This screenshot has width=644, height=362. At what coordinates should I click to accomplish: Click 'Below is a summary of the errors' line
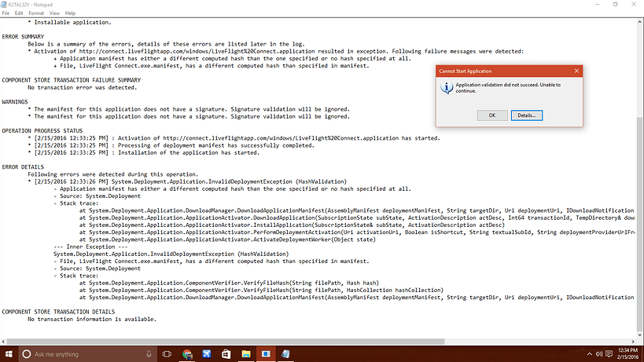click(167, 44)
